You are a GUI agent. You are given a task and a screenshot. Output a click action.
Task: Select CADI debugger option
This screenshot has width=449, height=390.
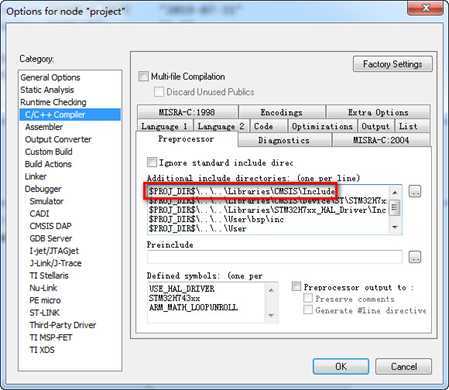39,213
